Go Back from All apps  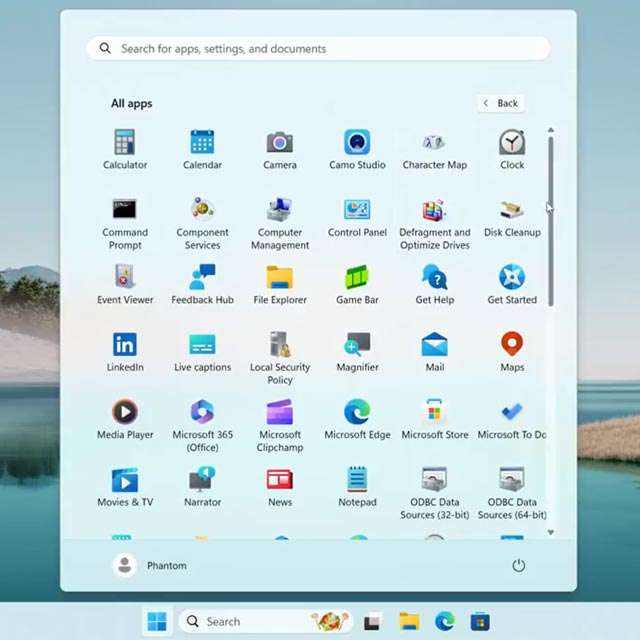point(501,103)
